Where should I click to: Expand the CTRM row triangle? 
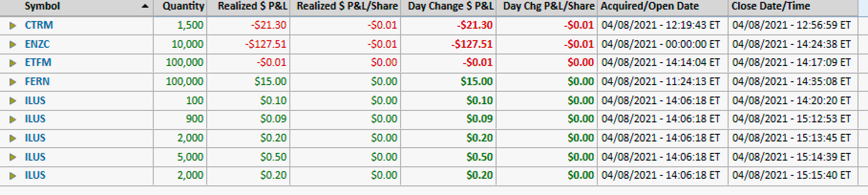click(x=13, y=25)
